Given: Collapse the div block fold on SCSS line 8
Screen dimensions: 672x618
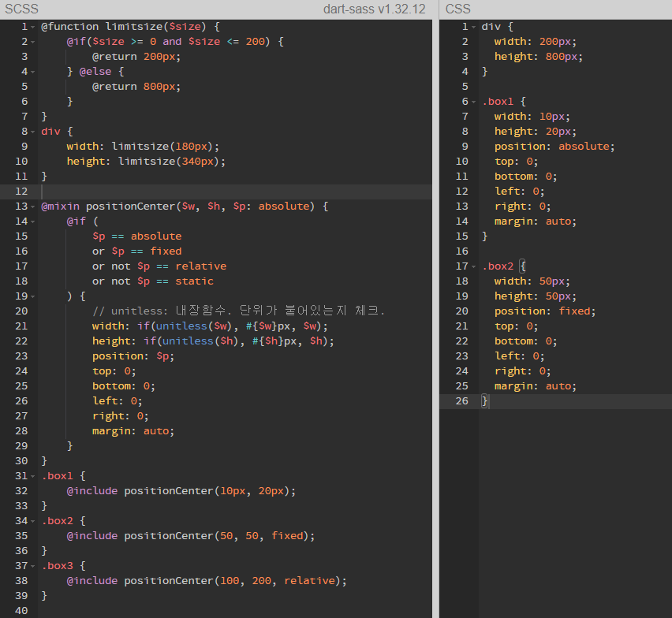Looking at the screenshot, I should point(33,132).
